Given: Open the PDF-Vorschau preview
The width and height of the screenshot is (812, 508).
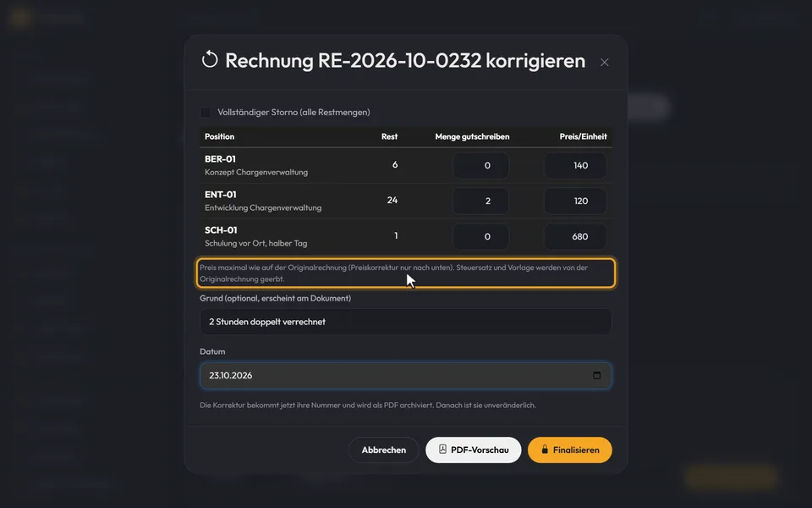Looking at the screenshot, I should 474,450.
